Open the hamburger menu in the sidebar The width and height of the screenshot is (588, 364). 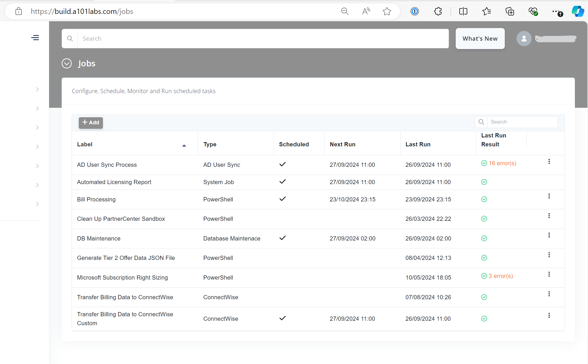point(35,38)
